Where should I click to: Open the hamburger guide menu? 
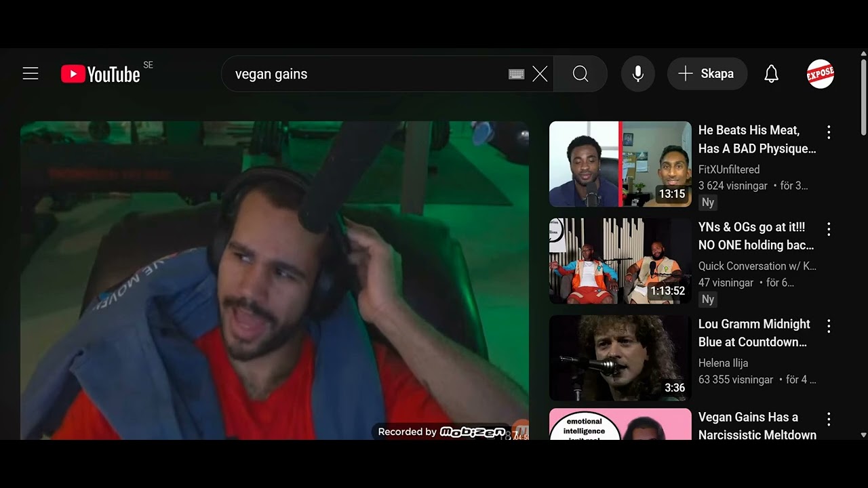(31, 74)
